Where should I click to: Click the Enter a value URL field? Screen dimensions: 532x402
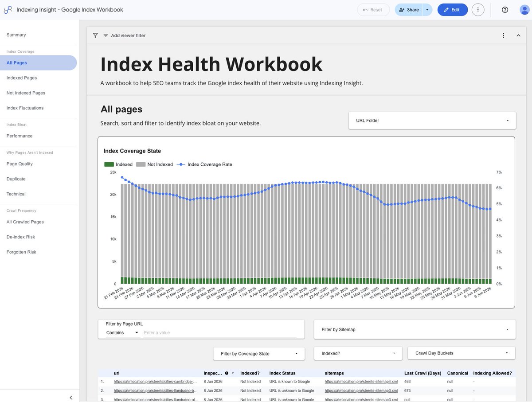click(220, 332)
